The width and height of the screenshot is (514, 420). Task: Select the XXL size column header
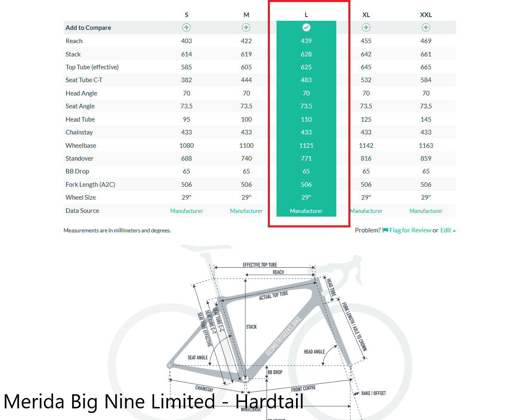[x=426, y=15]
